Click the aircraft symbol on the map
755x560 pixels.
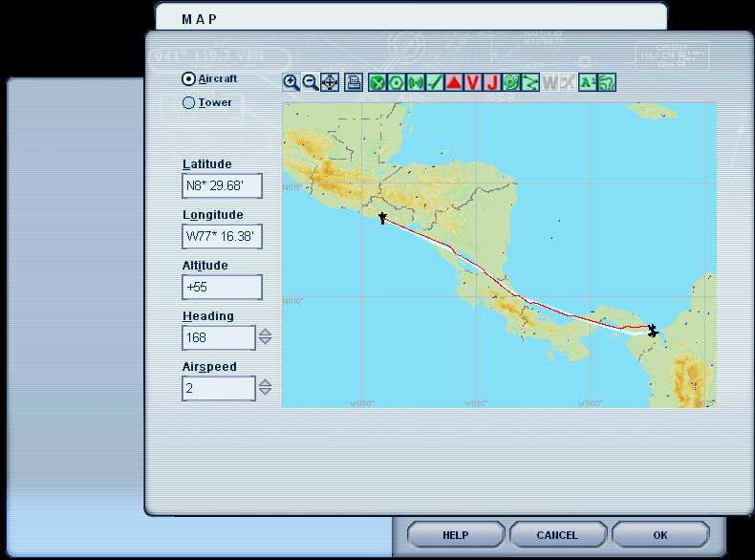click(653, 331)
